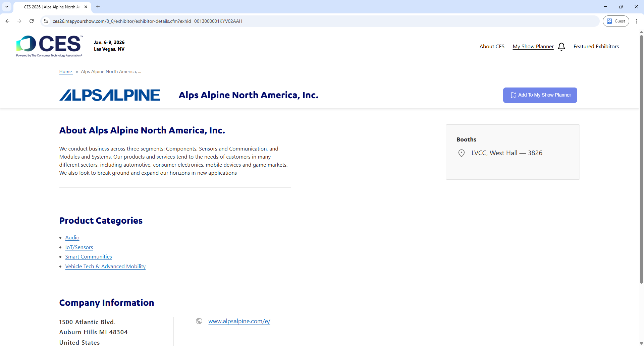Reload the current page
Screen dimensions: 644x346
pos(31,21)
